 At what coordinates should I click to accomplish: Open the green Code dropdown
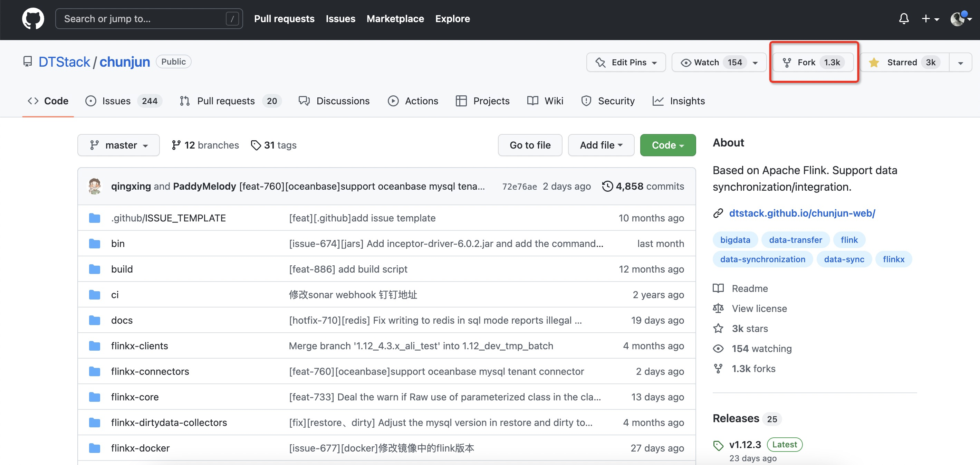point(667,145)
